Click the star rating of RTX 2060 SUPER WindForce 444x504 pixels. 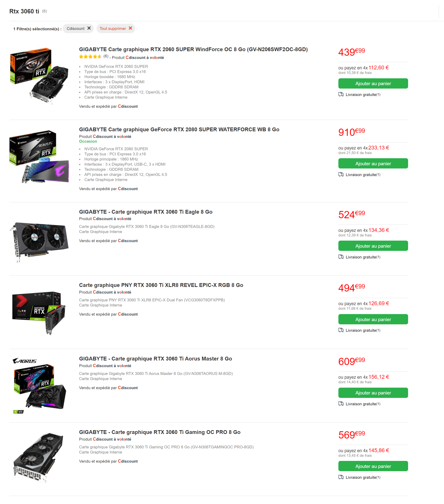pos(90,57)
